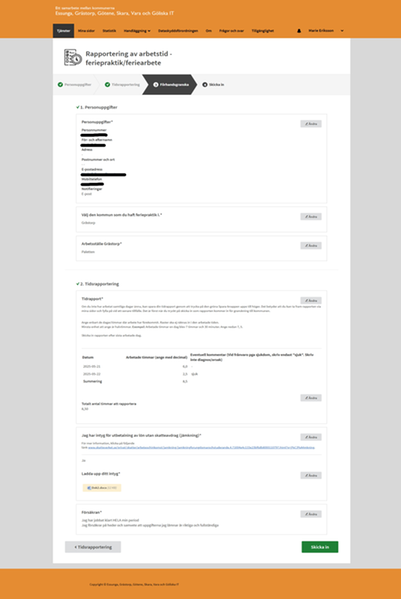Click the green checkmark on Personuppgifter step
The height and width of the screenshot is (599, 401).
point(60,84)
